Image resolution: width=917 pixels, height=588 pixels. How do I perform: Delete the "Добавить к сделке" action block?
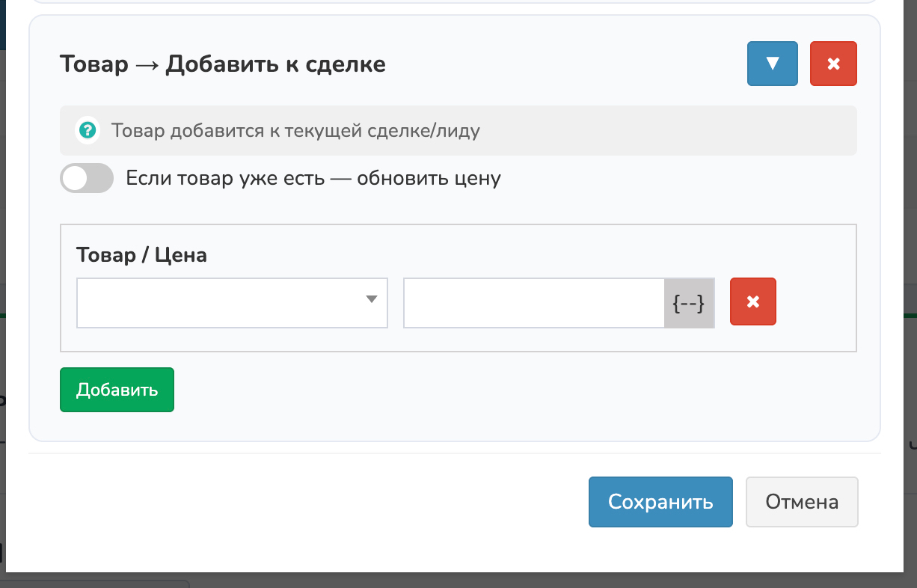click(833, 64)
